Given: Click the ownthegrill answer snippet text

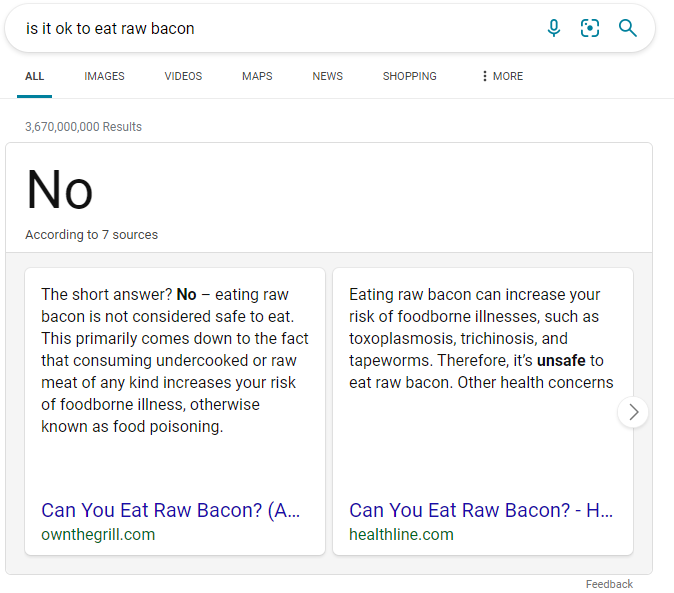Looking at the screenshot, I should 175,360.
